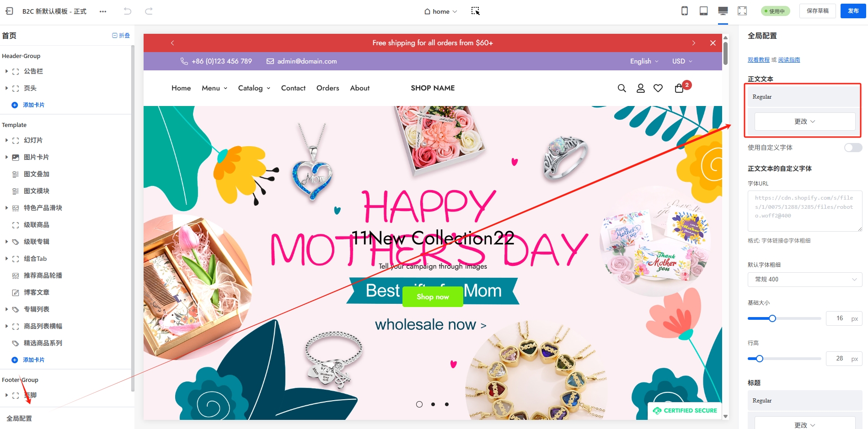The height and width of the screenshot is (429, 868).
Task: Open 默认字体粗细 常规 400 dropdown
Action: [x=805, y=279]
